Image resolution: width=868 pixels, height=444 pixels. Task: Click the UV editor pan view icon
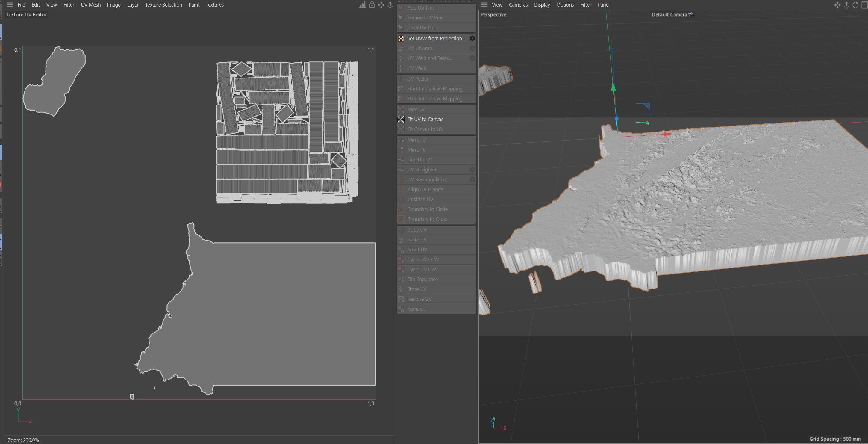pyautogui.click(x=381, y=5)
